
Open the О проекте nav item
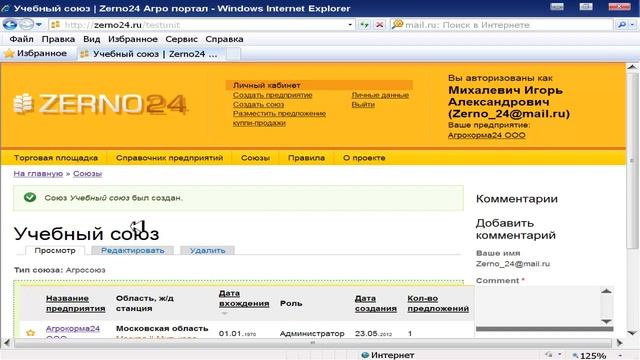pyautogui.click(x=364, y=158)
